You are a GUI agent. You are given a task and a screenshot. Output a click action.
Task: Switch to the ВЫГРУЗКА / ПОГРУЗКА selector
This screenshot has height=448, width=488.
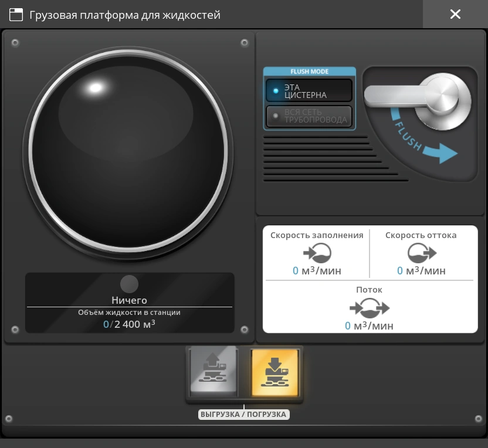tap(244, 415)
